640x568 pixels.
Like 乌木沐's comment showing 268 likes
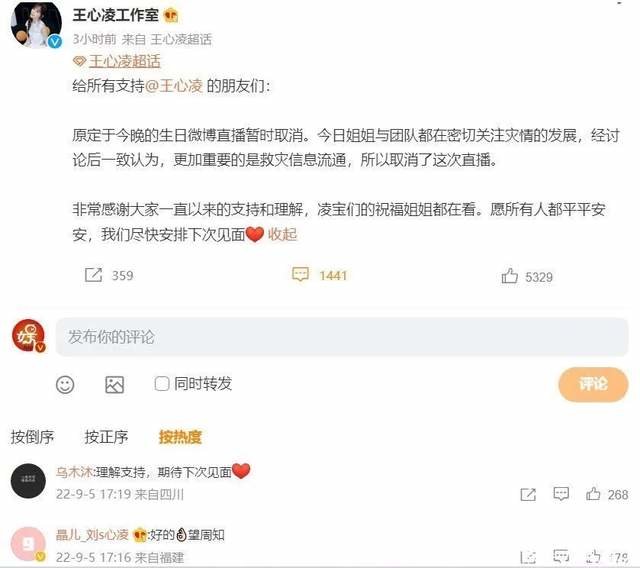tap(593, 494)
